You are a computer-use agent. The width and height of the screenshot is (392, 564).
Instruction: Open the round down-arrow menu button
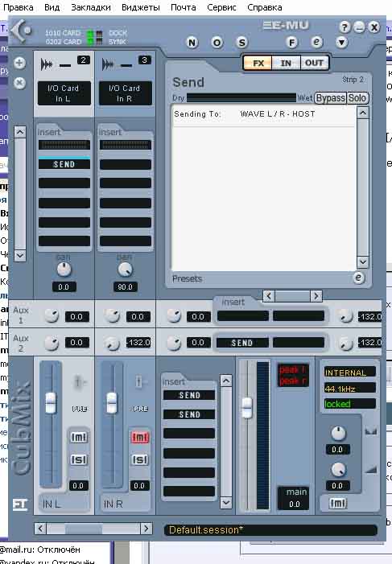[341, 43]
